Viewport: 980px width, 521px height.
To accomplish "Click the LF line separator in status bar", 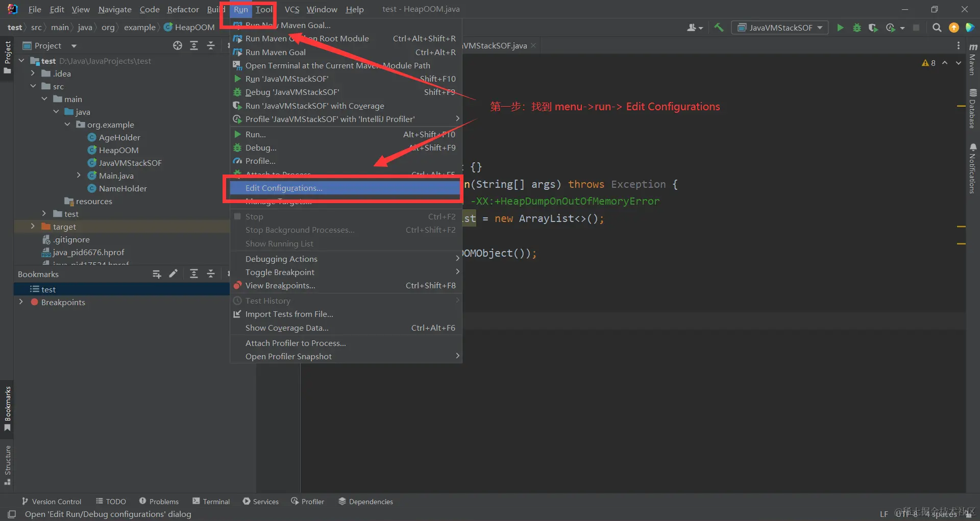I will point(884,514).
